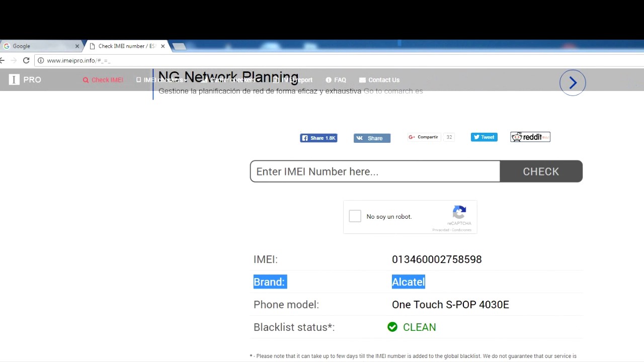Click the highlighted Alcatel value
This screenshot has height=362, width=644.
coord(409,282)
